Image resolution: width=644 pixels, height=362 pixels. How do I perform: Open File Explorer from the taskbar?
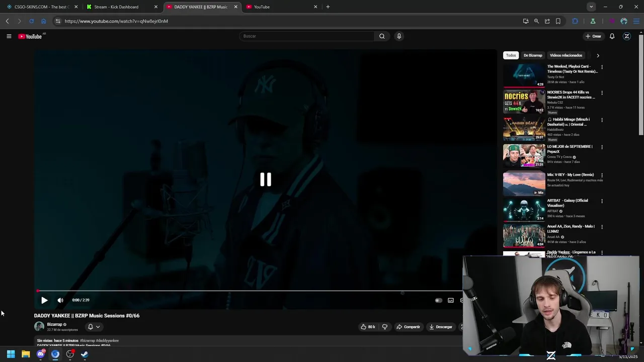[x=26, y=354]
